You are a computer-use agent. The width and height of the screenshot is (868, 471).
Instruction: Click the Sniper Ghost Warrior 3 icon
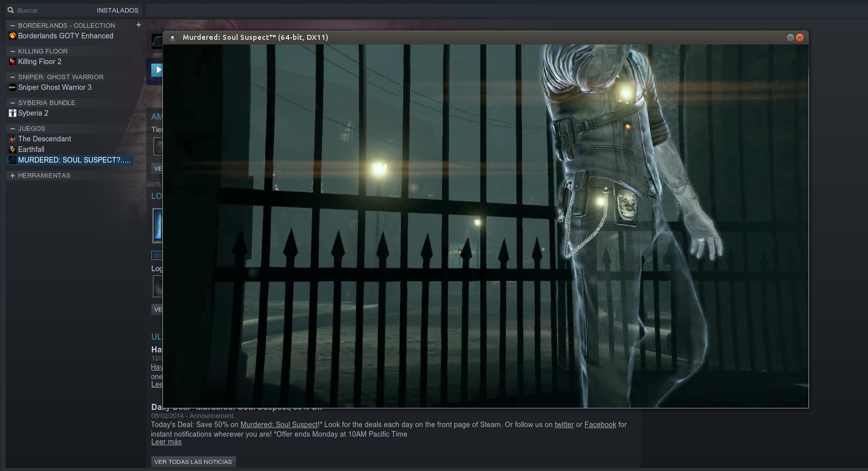point(13,87)
